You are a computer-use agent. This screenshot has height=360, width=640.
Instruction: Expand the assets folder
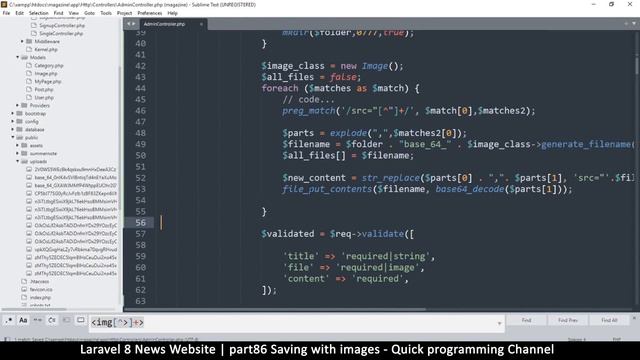coord(18,145)
